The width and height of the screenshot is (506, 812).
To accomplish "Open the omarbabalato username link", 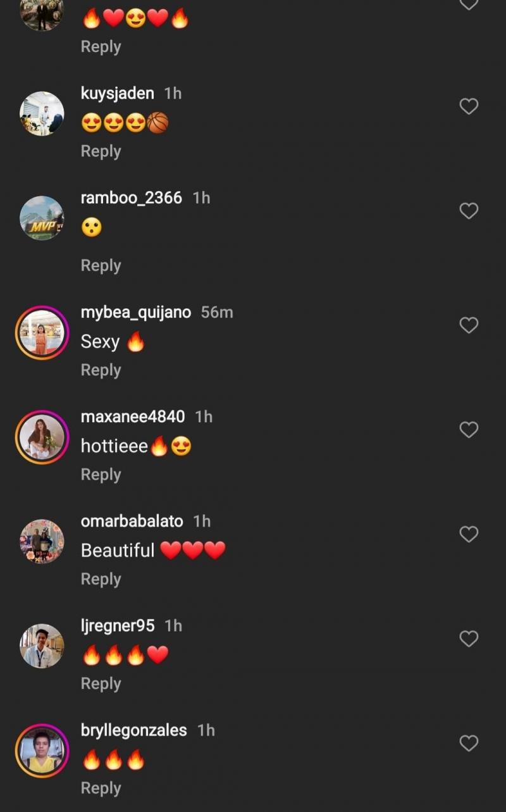I will (x=132, y=521).
